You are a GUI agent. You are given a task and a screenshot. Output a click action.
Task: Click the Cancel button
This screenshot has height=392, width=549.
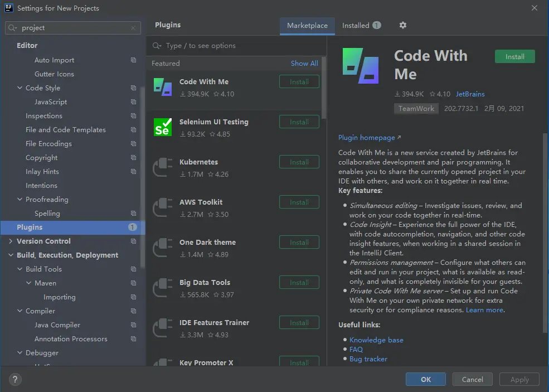(472, 379)
